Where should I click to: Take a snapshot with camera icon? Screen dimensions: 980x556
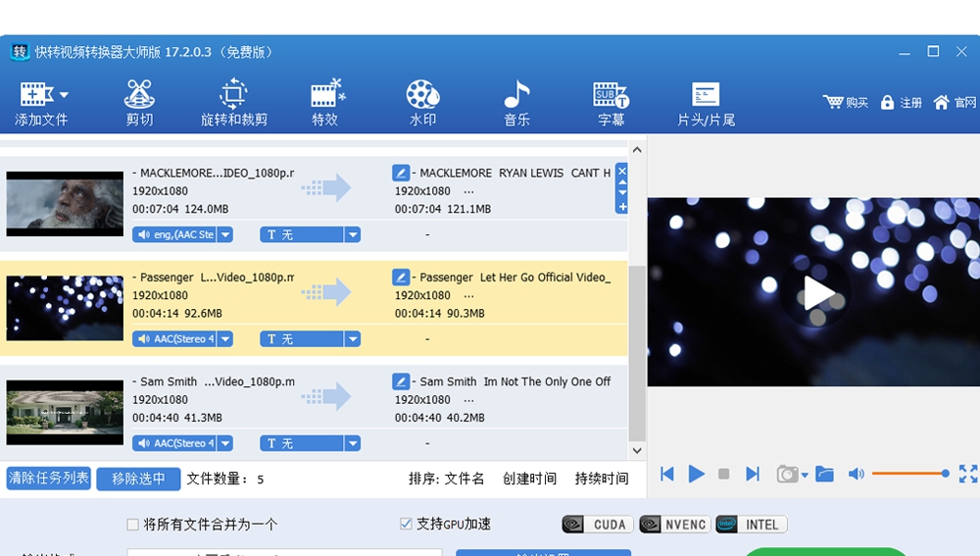(x=787, y=474)
